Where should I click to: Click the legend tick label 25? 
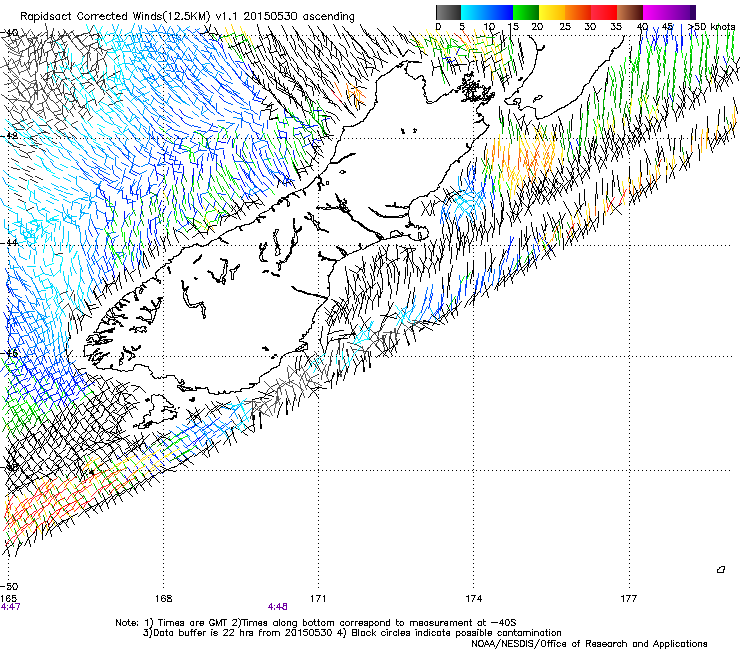tap(565, 27)
